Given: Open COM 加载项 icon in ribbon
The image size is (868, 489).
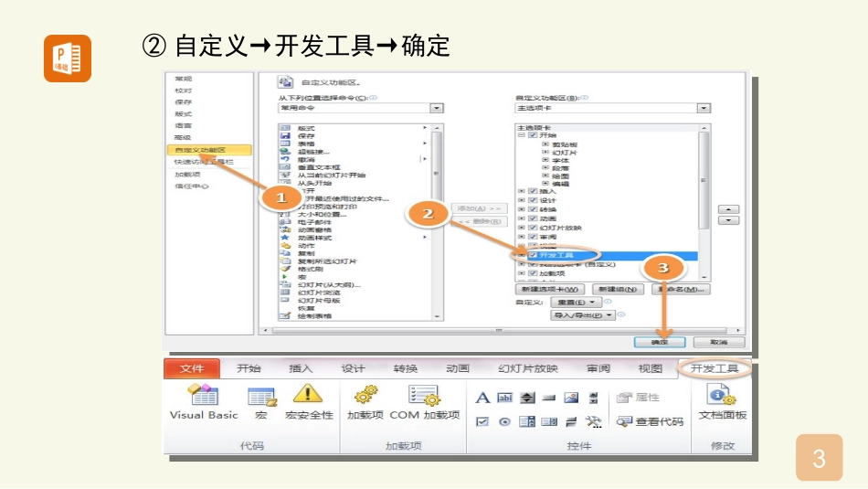Looking at the screenshot, I should pyautogui.click(x=425, y=396).
